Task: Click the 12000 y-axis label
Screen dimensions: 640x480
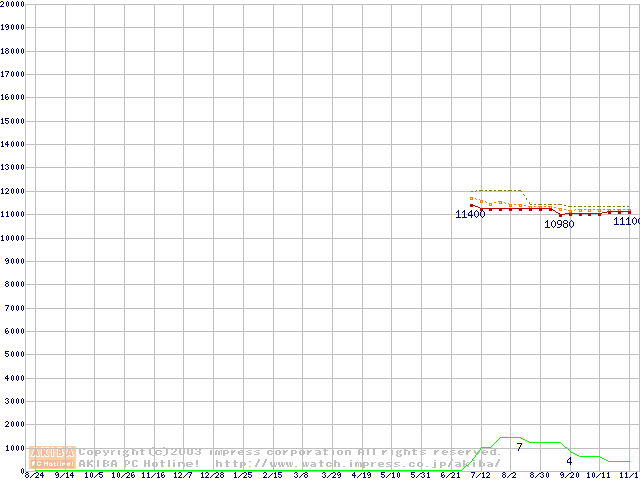Action: 13,191
